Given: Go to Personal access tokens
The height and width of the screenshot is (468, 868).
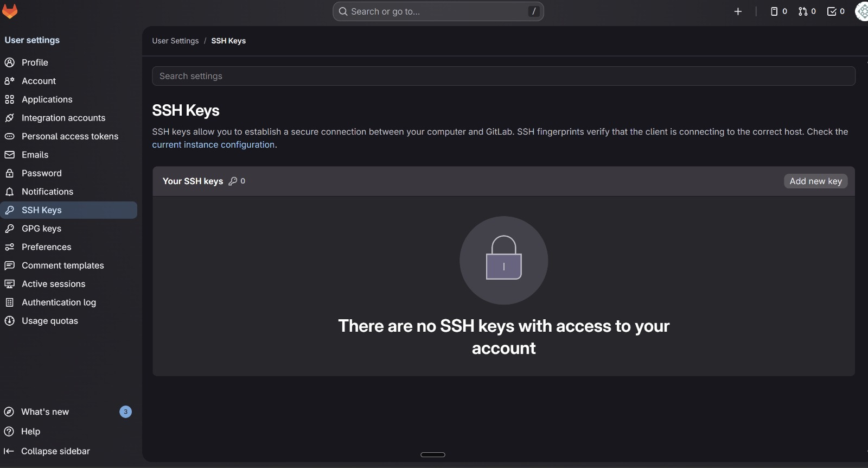Looking at the screenshot, I should coord(70,136).
